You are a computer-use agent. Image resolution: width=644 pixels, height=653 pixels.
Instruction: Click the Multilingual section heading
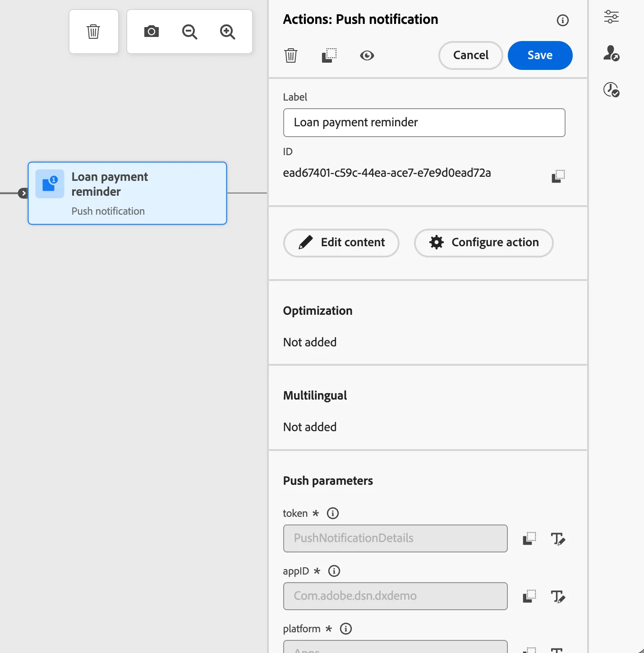pyautogui.click(x=315, y=395)
